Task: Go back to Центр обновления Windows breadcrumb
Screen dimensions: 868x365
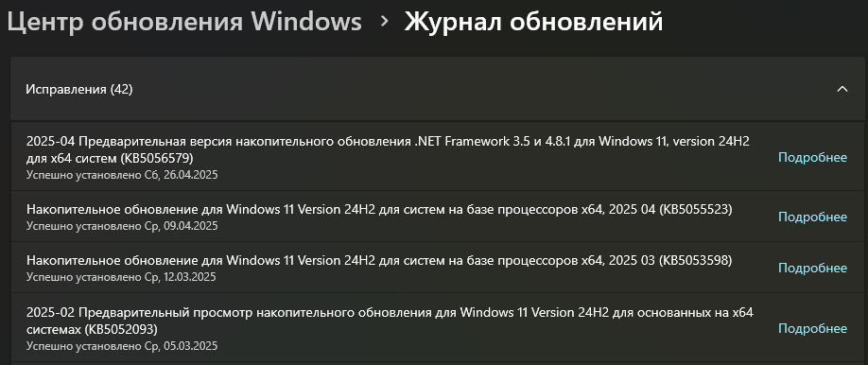Action: [x=184, y=22]
